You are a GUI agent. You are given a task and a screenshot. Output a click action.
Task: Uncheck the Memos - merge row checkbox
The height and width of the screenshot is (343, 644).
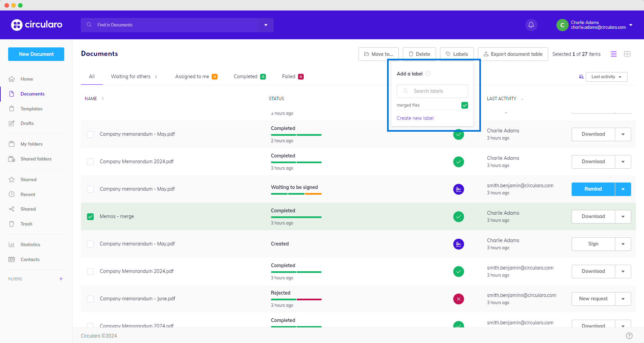[x=90, y=216]
